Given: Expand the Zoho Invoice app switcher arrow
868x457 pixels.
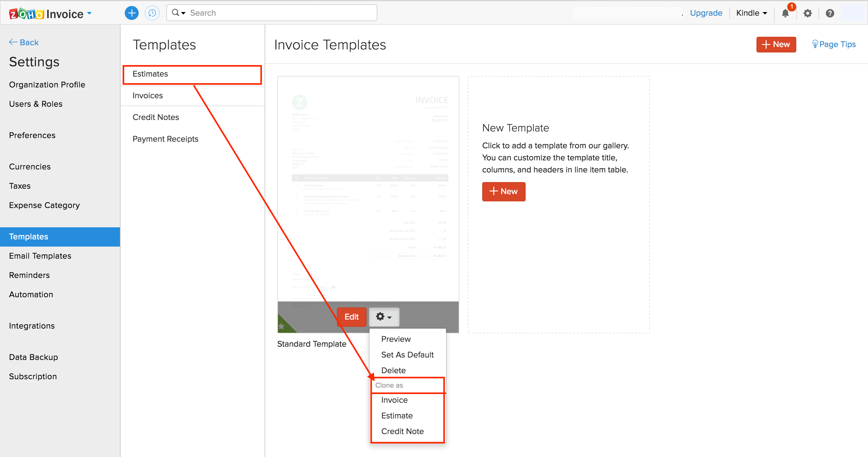Looking at the screenshot, I should pos(90,13).
